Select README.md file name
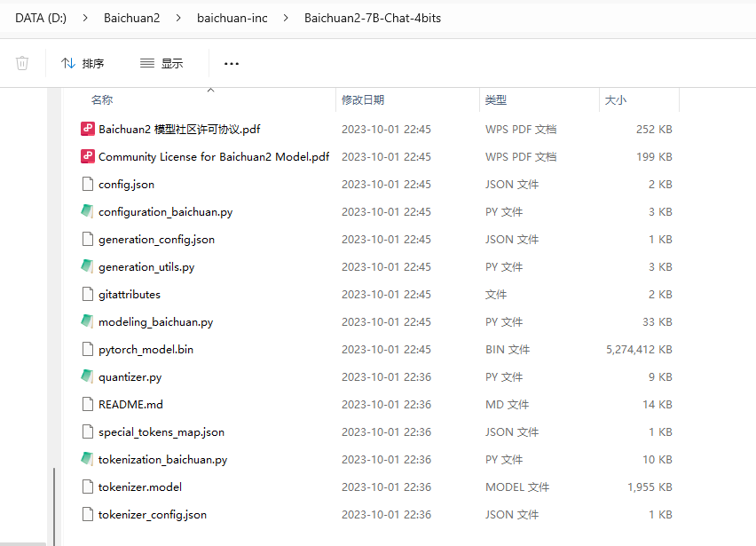Screen dimensions: 756x546 point(130,404)
